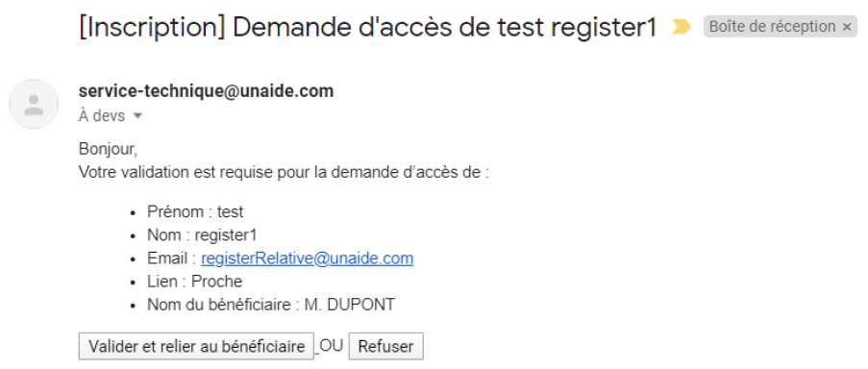868x369 pixels.
Task: Click the yellow importance marker icon
Action: click(681, 27)
